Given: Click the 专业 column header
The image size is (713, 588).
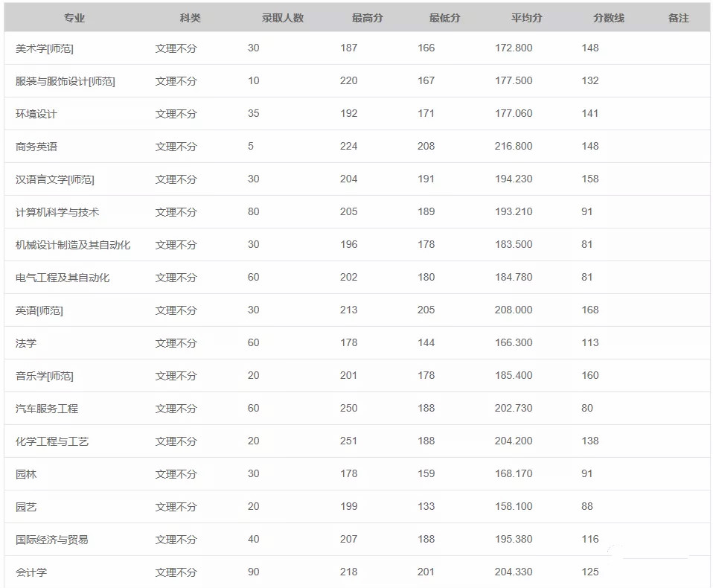Looking at the screenshot, I should click(74, 18).
